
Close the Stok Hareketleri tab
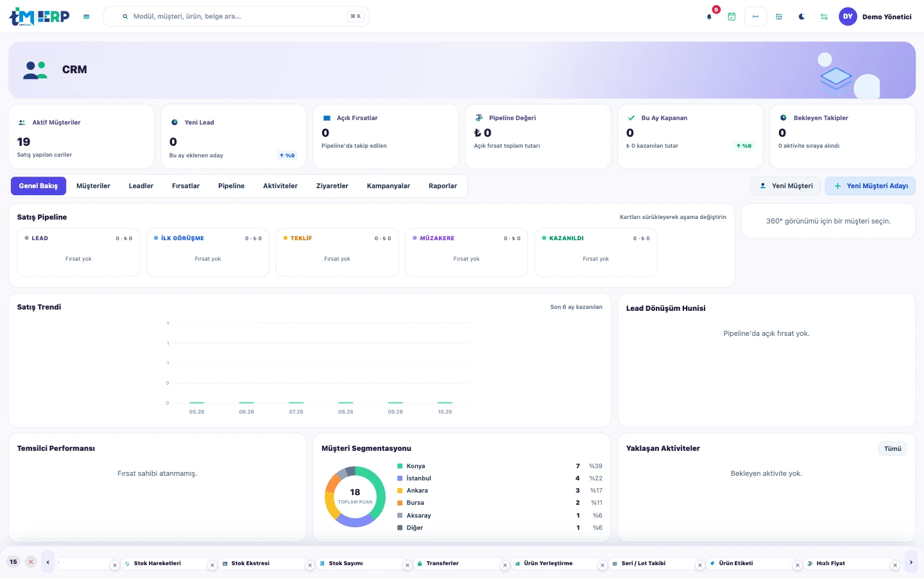coord(212,565)
